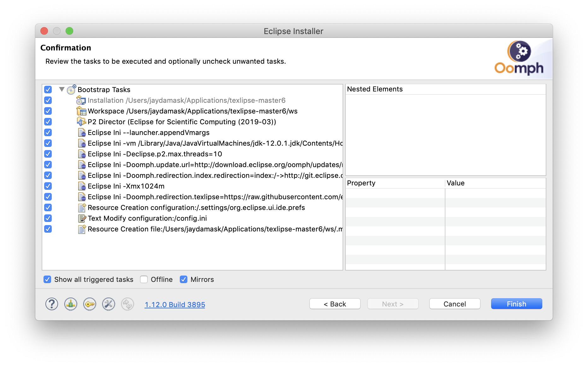Image resolution: width=588 pixels, height=367 pixels.
Task: Select the Bootstrap Tasks tree item
Action: pos(104,90)
